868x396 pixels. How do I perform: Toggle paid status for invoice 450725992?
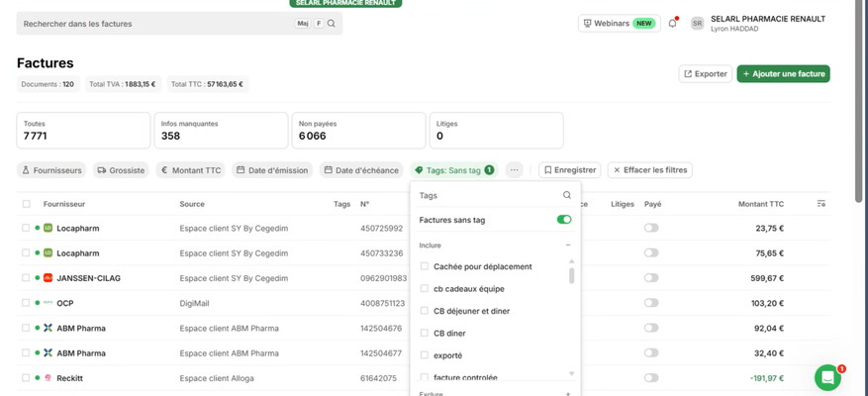click(651, 228)
